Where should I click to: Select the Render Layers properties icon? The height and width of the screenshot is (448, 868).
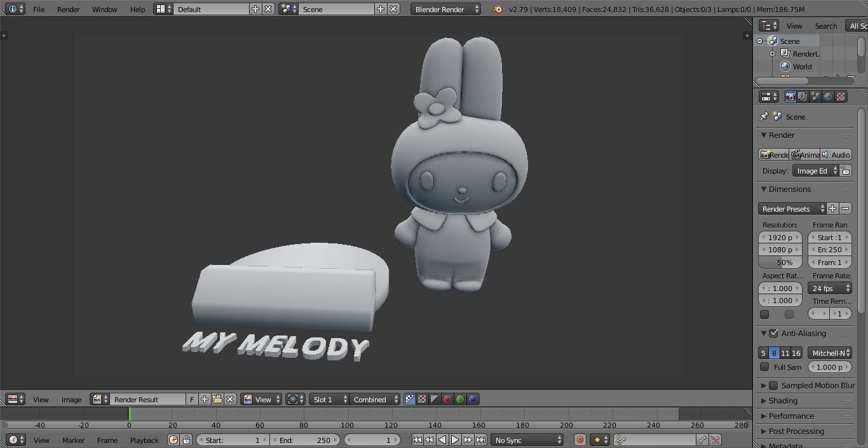click(802, 97)
